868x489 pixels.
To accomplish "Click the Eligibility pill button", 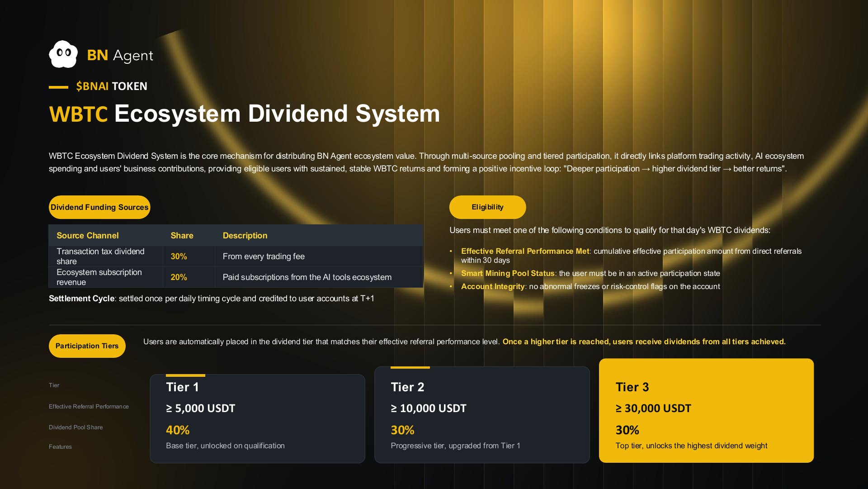I will [487, 207].
